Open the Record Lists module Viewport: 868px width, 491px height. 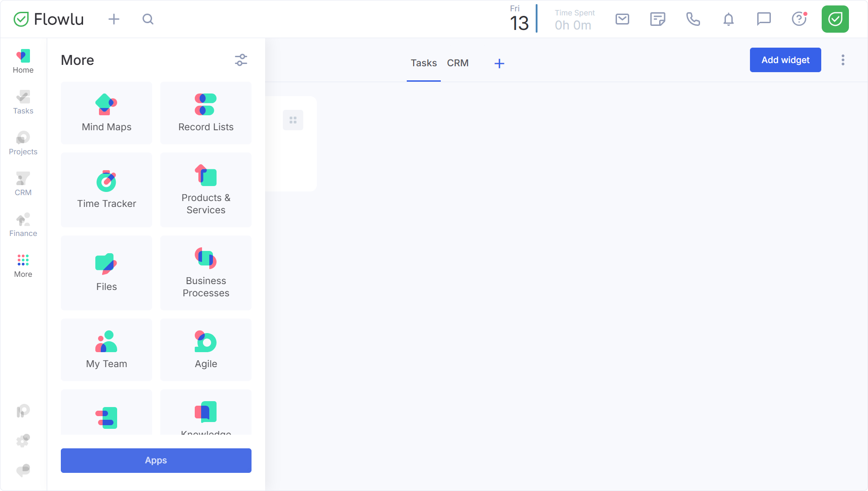tap(206, 113)
